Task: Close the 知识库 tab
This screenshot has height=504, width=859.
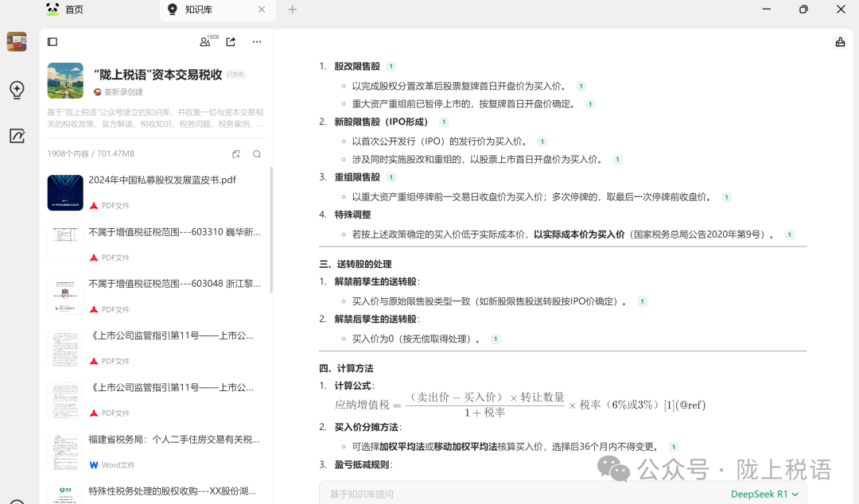Action: click(262, 10)
